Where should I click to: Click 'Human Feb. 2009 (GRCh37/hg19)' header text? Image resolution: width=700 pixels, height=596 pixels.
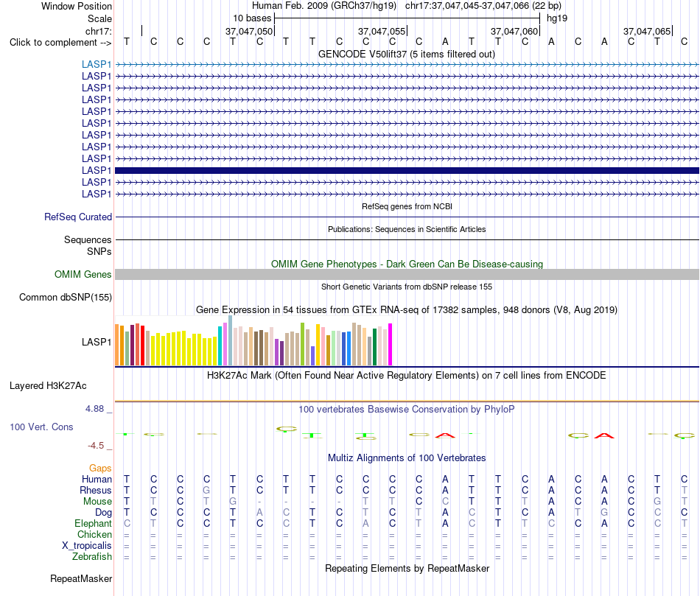[324, 6]
